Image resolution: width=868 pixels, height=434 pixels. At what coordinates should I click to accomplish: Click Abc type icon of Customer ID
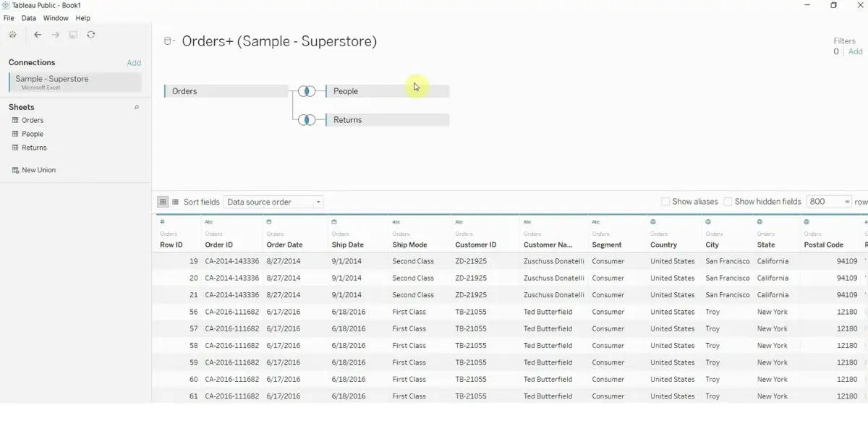coord(459,222)
